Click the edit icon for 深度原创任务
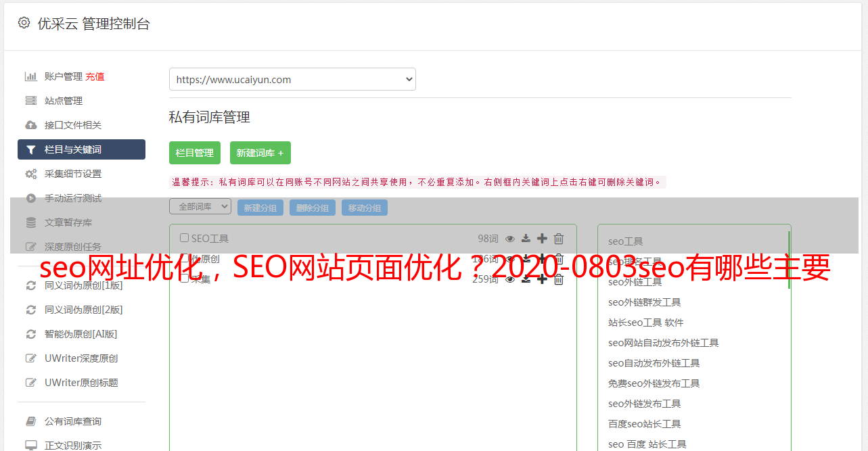Viewport: 868px width, 451px height. click(30, 247)
